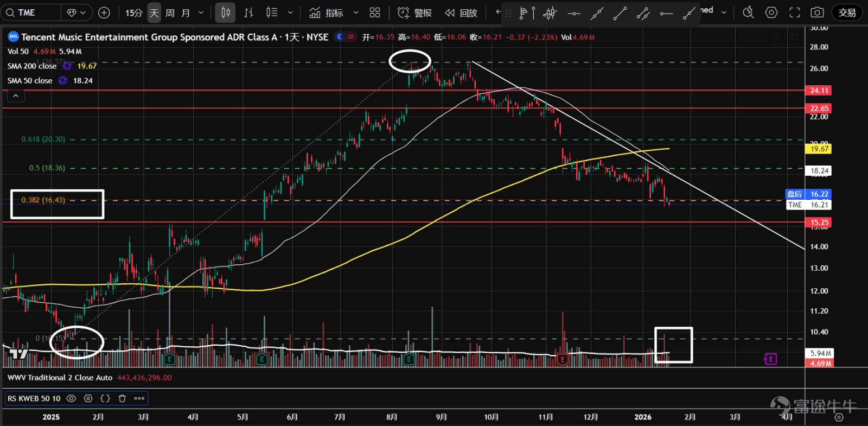
Task: Click the TradingView logo on chart
Action: tap(19, 354)
